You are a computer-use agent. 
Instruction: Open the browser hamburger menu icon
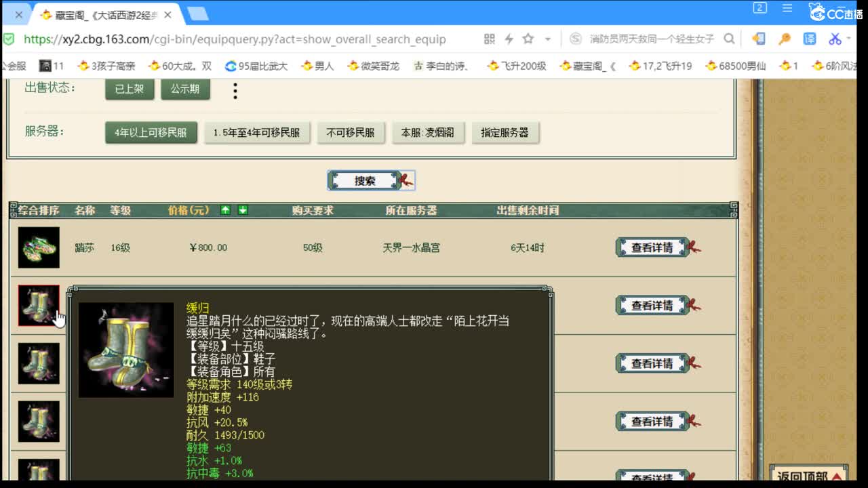coord(787,8)
